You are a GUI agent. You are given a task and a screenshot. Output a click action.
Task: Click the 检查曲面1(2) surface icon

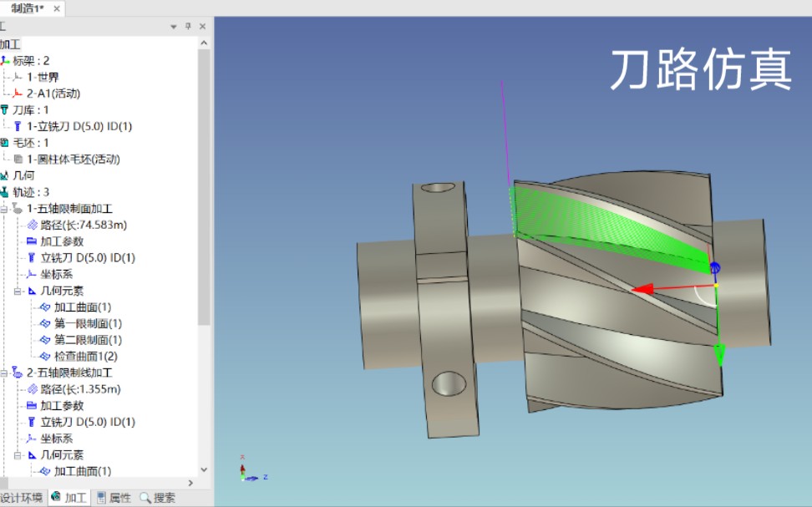[x=46, y=357]
